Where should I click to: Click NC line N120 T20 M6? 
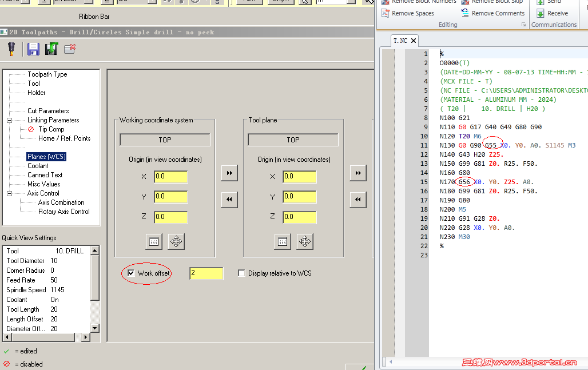(x=460, y=136)
